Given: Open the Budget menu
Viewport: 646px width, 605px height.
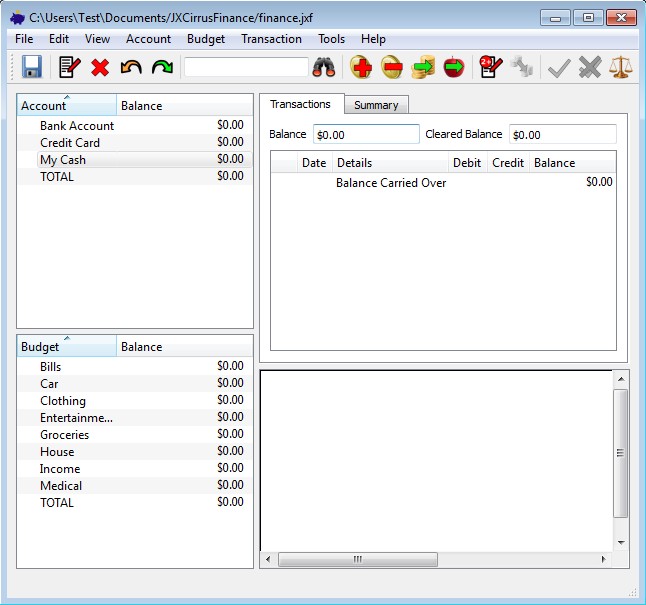Looking at the screenshot, I should coord(206,39).
